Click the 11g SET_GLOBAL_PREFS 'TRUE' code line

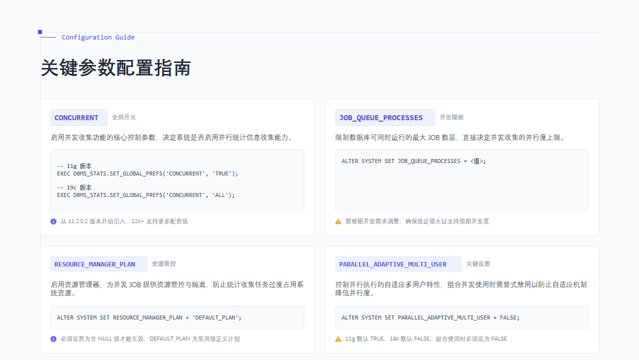pyautogui.click(x=148, y=174)
